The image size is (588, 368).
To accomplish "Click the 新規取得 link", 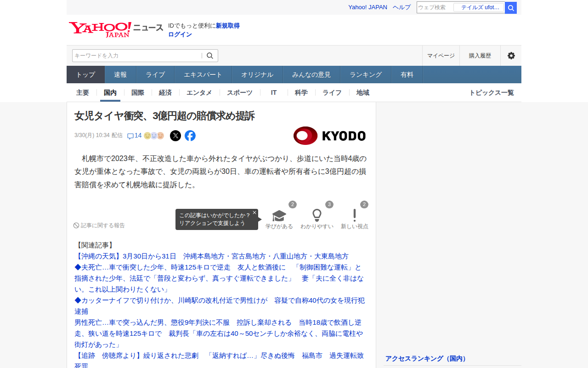I will pos(228,26).
